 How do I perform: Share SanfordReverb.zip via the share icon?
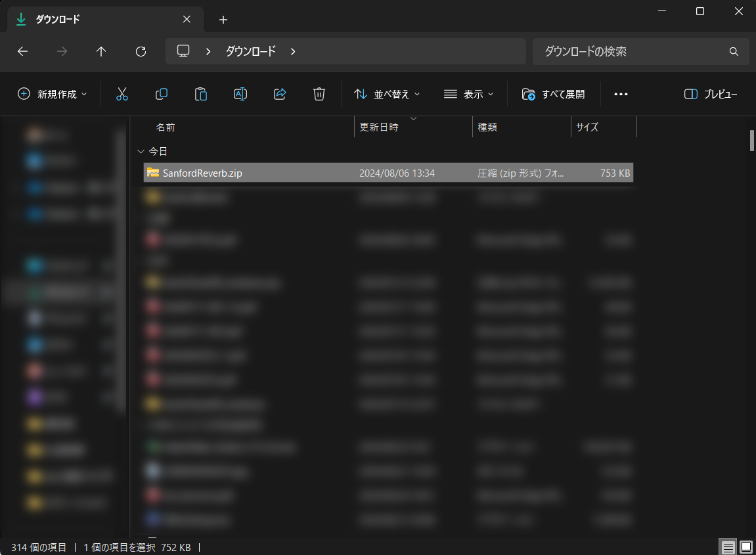tap(280, 94)
